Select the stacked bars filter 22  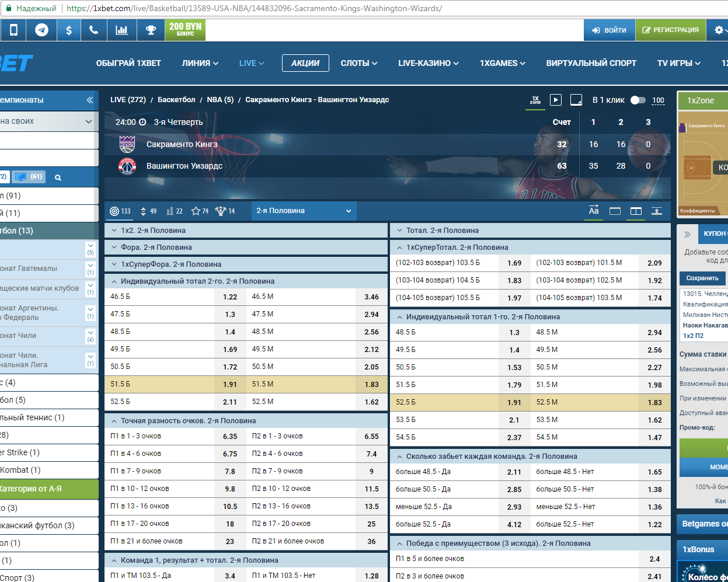(x=175, y=211)
